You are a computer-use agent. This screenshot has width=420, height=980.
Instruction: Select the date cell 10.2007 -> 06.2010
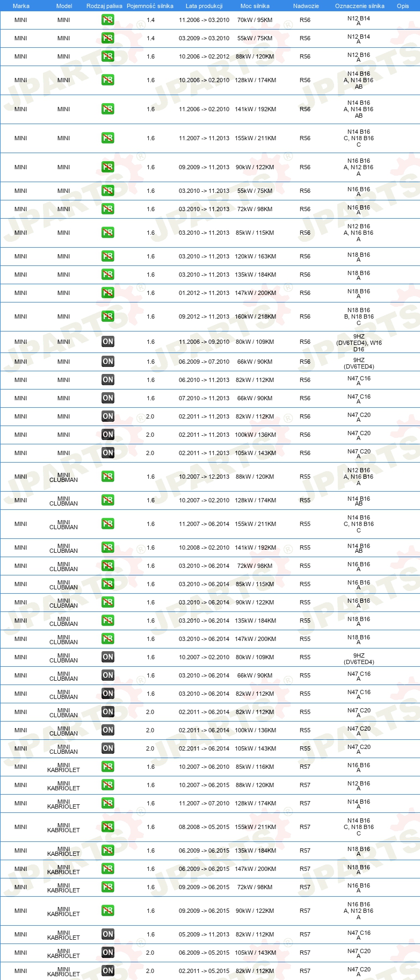point(204,767)
